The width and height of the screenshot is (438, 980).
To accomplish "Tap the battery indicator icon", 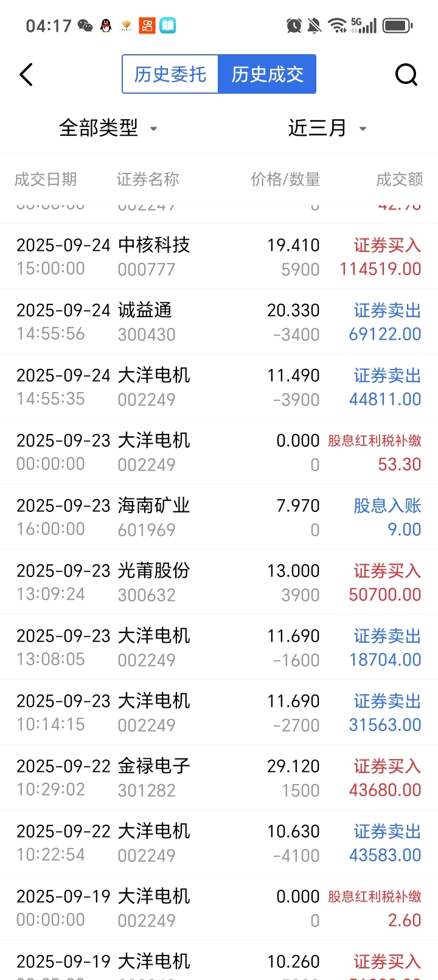I will pyautogui.click(x=398, y=26).
